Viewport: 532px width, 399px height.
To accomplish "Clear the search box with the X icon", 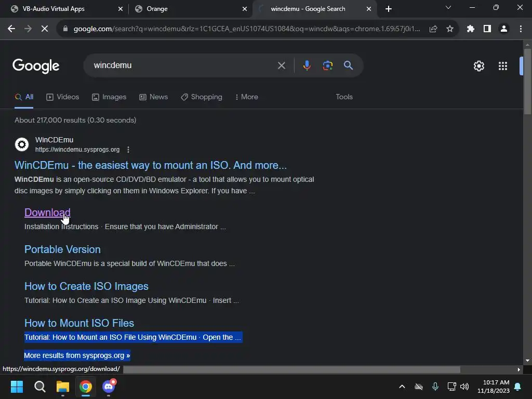I will pos(281,65).
